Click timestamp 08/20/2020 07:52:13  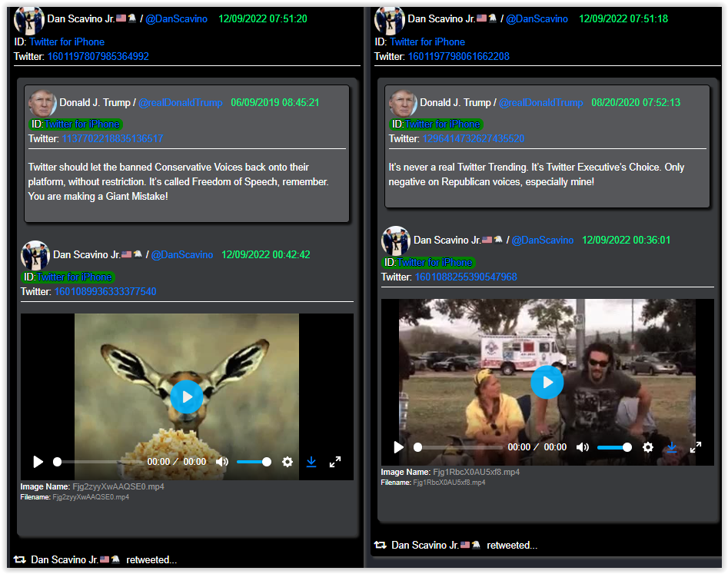(x=636, y=102)
